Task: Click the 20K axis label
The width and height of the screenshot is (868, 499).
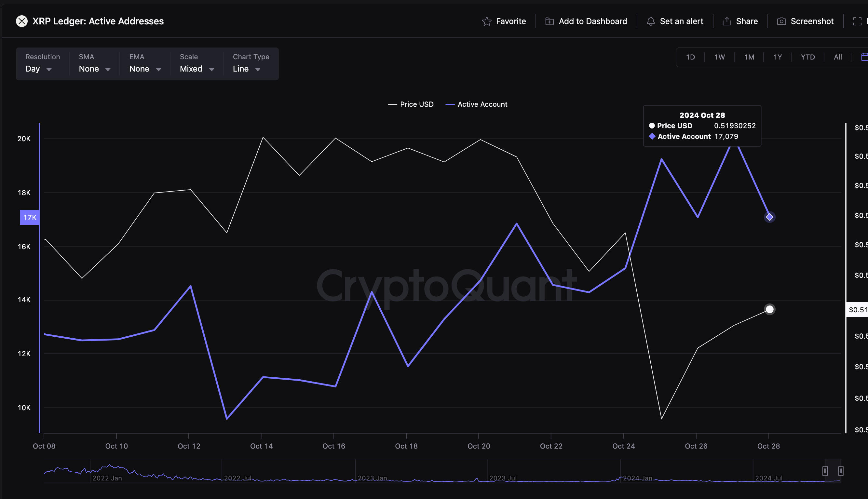Action: tap(24, 139)
